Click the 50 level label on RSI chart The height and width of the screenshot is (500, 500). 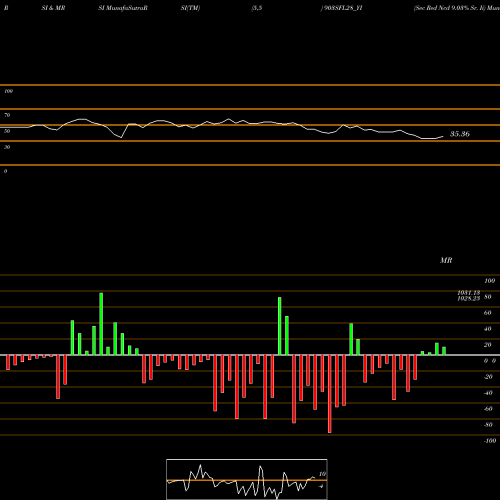(x=7, y=131)
